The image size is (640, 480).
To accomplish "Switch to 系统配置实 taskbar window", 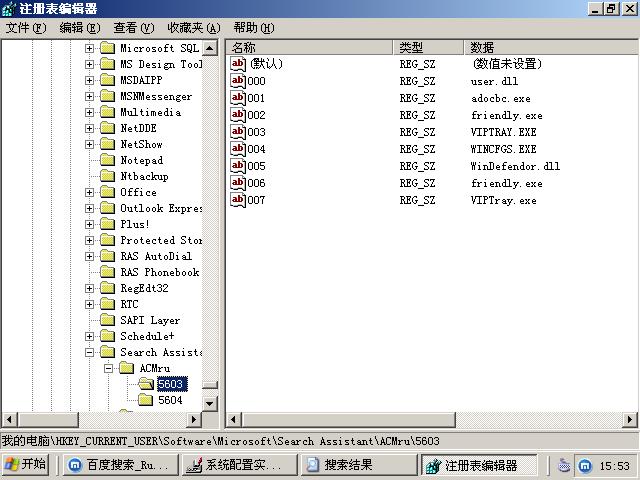I will coord(239,465).
